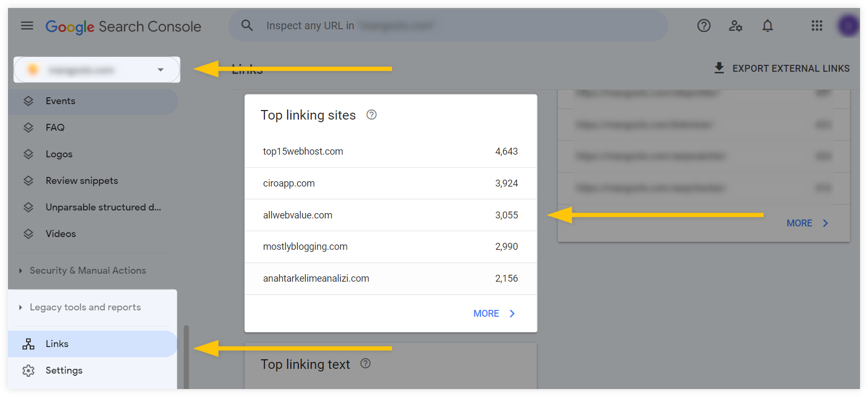
Task: Expand Legacy tools and reports section
Action: [85, 307]
